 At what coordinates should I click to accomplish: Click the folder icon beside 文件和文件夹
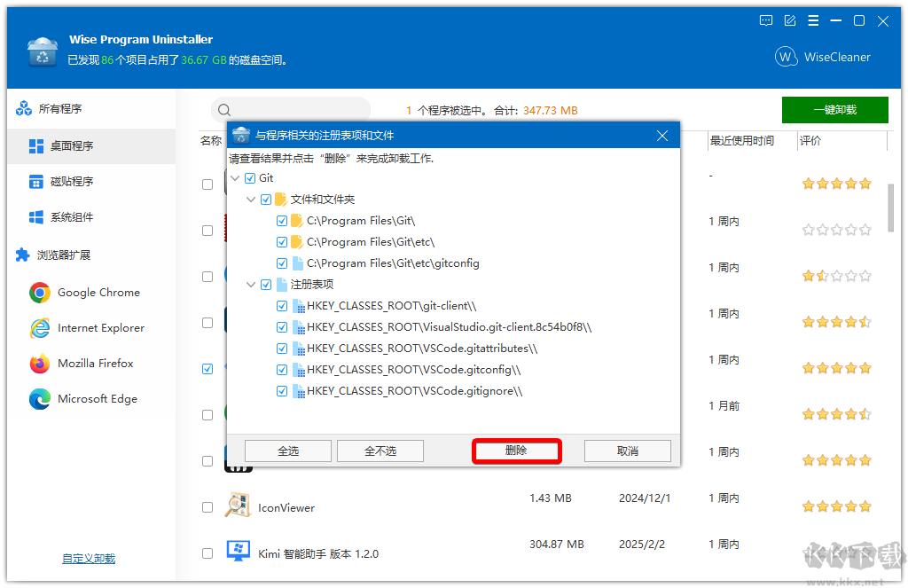[x=281, y=200]
